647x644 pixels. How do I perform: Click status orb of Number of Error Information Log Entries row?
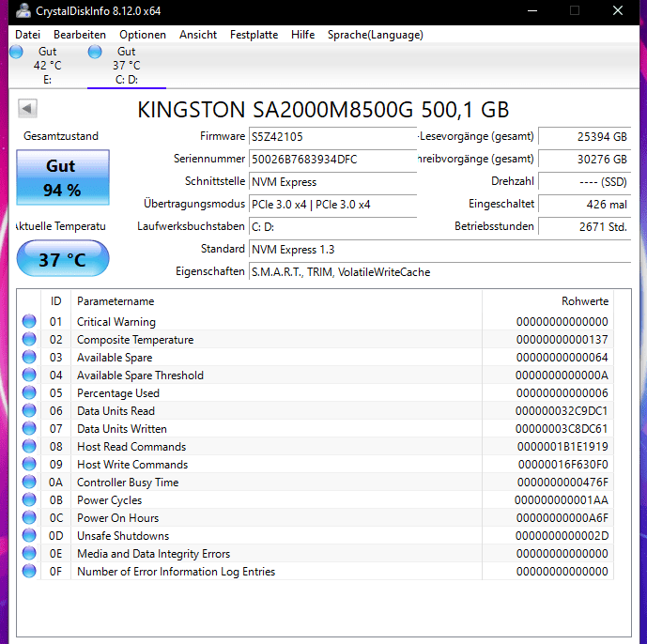[x=29, y=571]
